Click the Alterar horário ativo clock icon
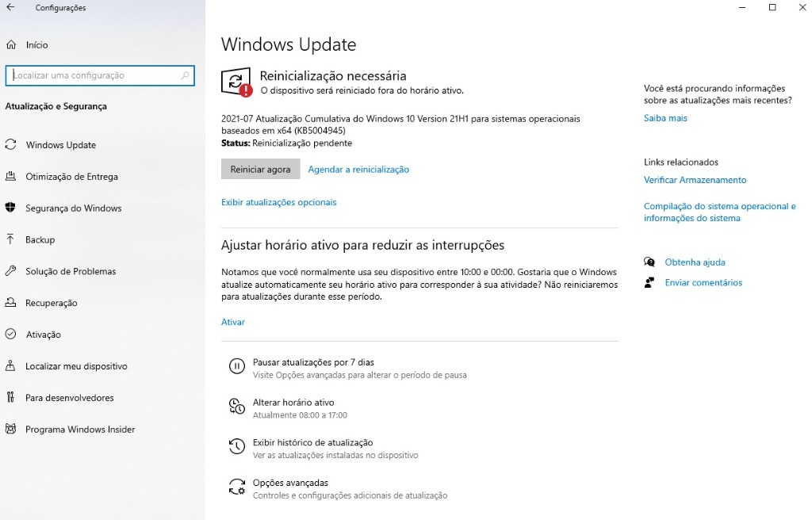The height and width of the screenshot is (520, 812). click(x=236, y=407)
